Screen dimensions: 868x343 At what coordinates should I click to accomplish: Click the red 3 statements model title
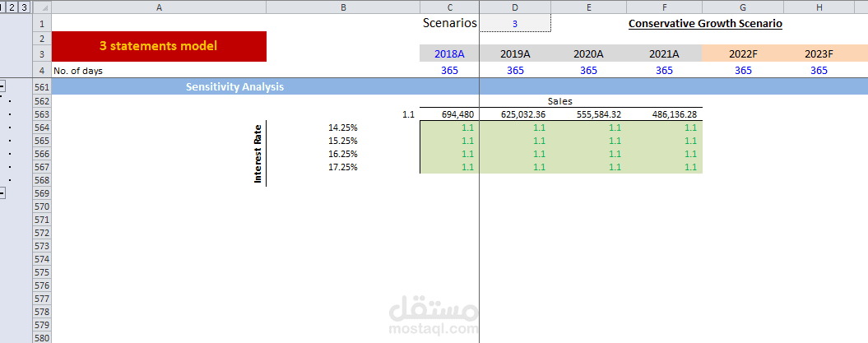pos(159,46)
